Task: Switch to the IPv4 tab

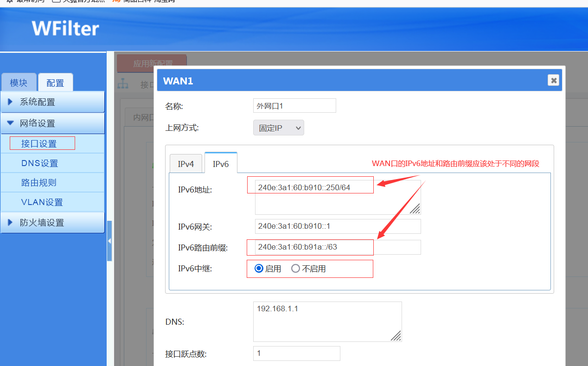Action: [x=185, y=164]
